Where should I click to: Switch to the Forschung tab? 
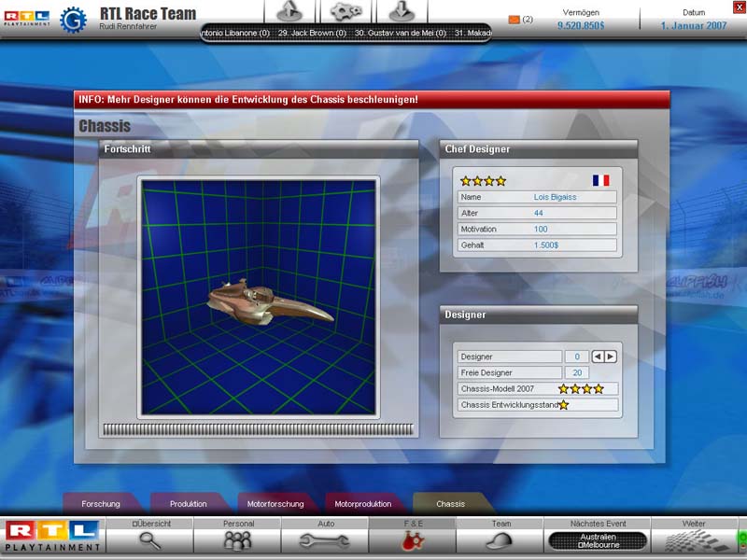coord(101,504)
